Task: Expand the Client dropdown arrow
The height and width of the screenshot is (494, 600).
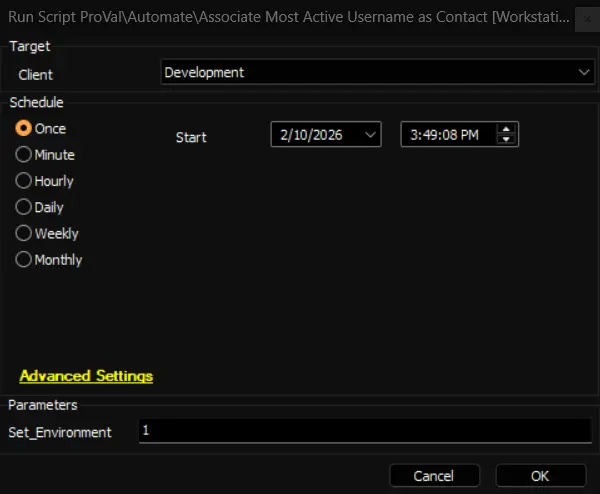Action: click(584, 72)
